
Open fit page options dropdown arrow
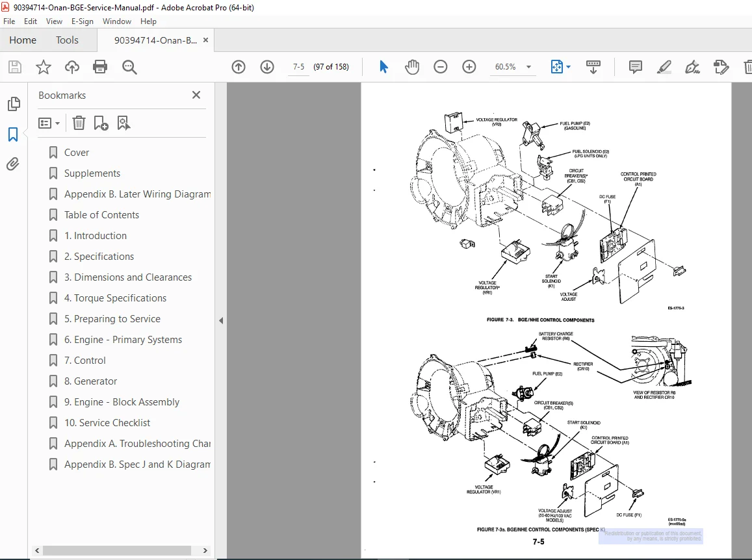pos(568,67)
